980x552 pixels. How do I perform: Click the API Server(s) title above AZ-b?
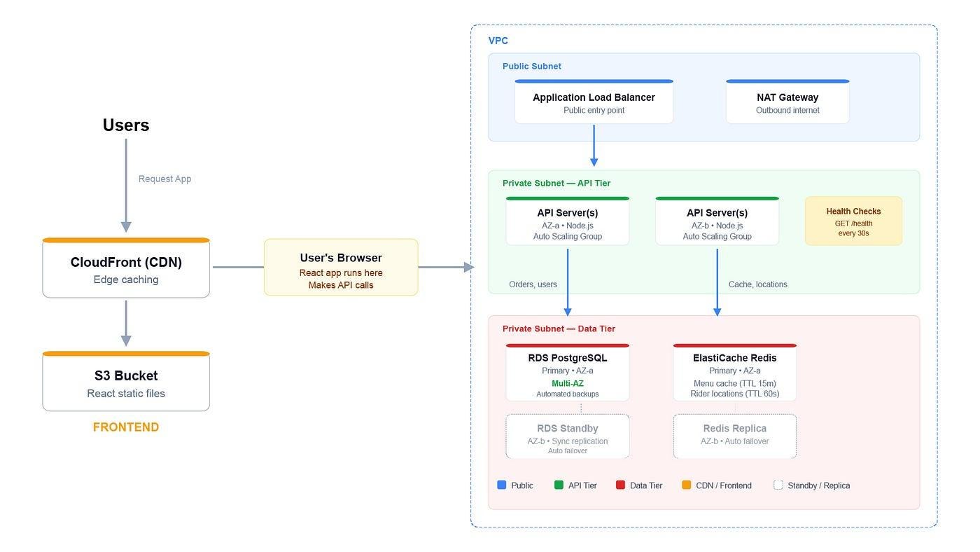tap(717, 213)
